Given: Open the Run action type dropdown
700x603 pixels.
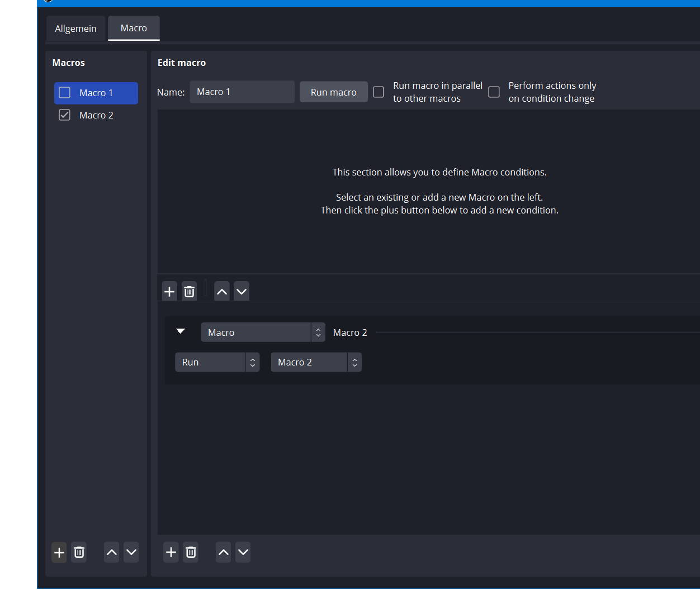Looking at the screenshot, I should pyautogui.click(x=217, y=362).
